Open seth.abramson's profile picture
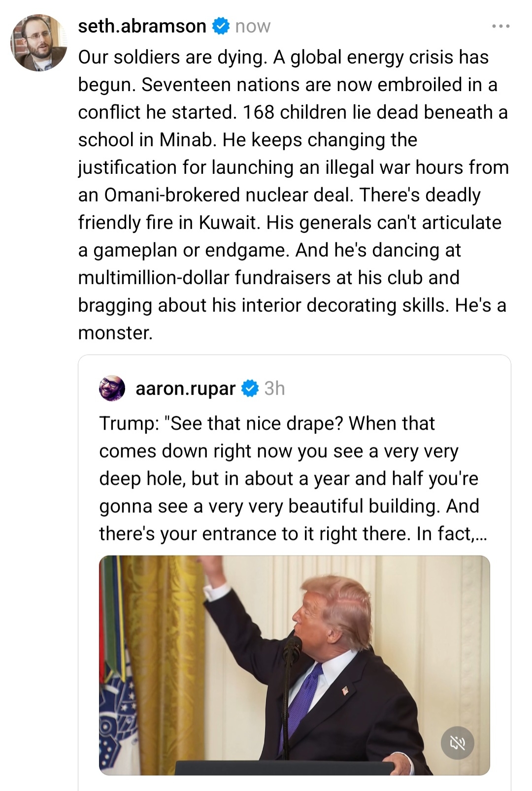This screenshot has height=791, width=532. point(39,42)
